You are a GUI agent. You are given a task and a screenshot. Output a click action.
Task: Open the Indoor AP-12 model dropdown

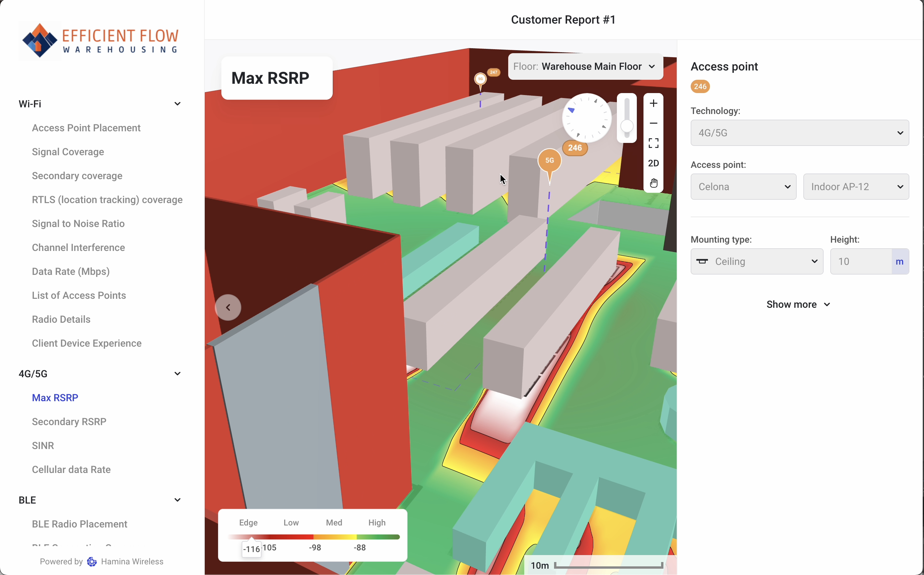[856, 187]
